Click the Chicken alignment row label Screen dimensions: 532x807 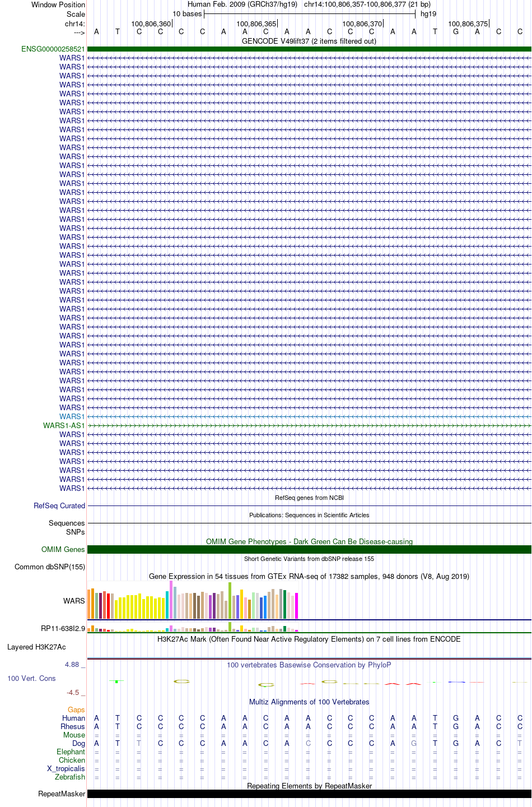coord(72,760)
